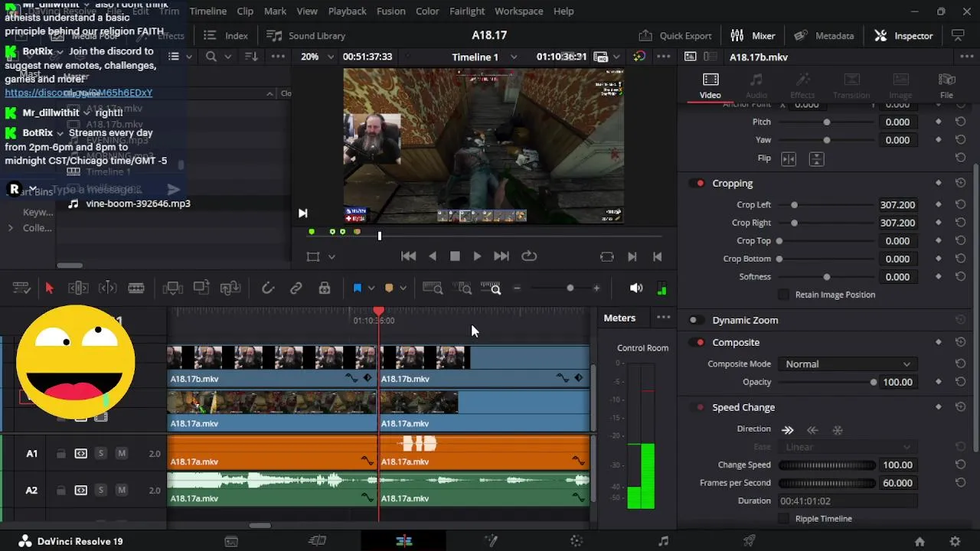Image resolution: width=980 pixels, height=551 pixels.
Task: Flip the clip vertically
Action: point(817,158)
